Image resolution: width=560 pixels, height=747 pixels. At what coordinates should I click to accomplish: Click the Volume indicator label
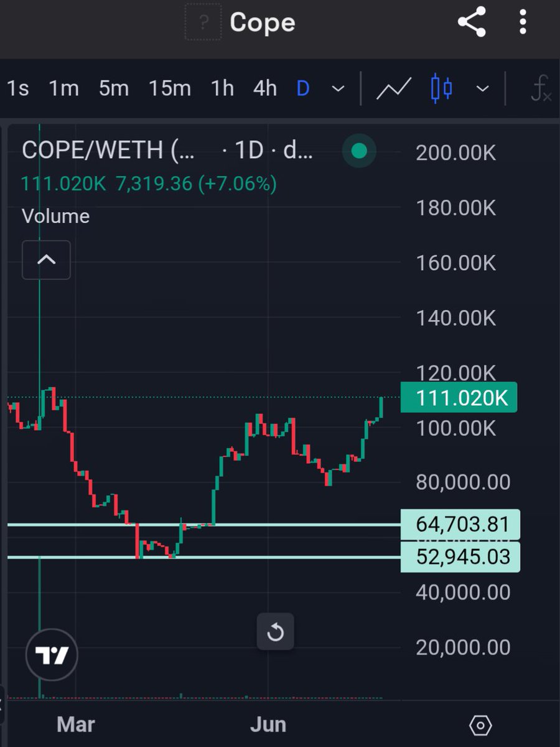click(55, 216)
